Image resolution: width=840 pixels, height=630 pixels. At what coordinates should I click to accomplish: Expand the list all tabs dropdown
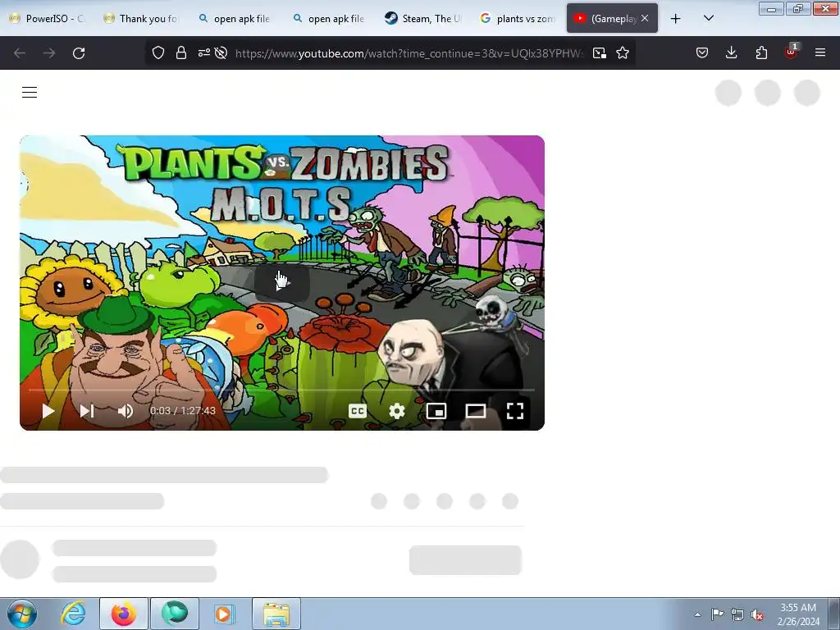tap(708, 18)
